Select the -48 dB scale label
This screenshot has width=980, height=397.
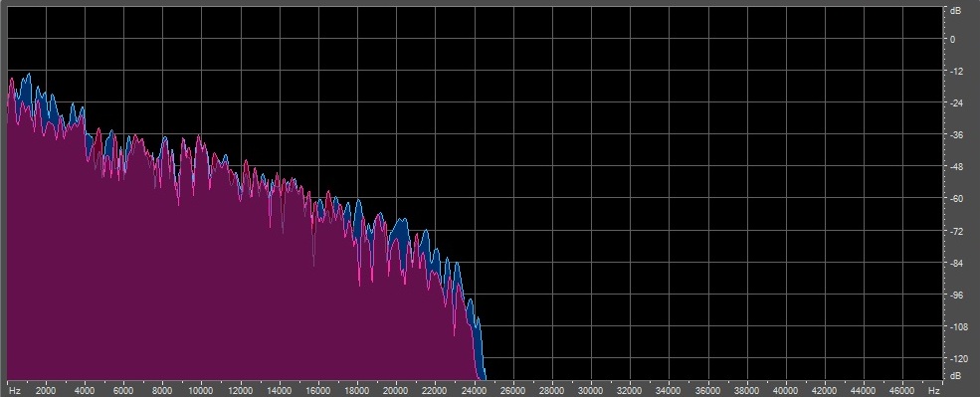tap(956, 167)
